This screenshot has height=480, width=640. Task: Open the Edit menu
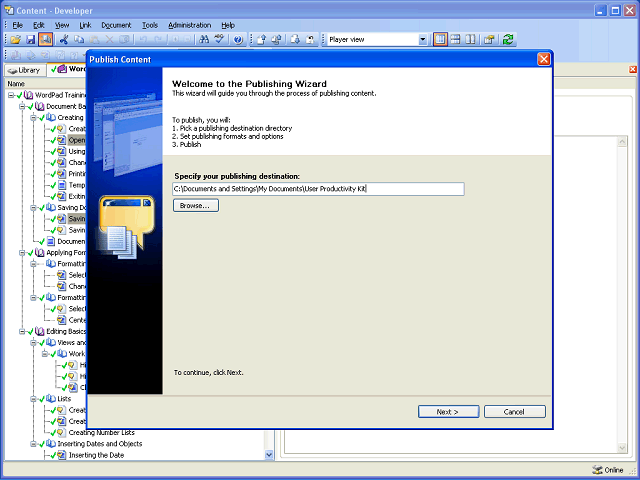point(39,25)
